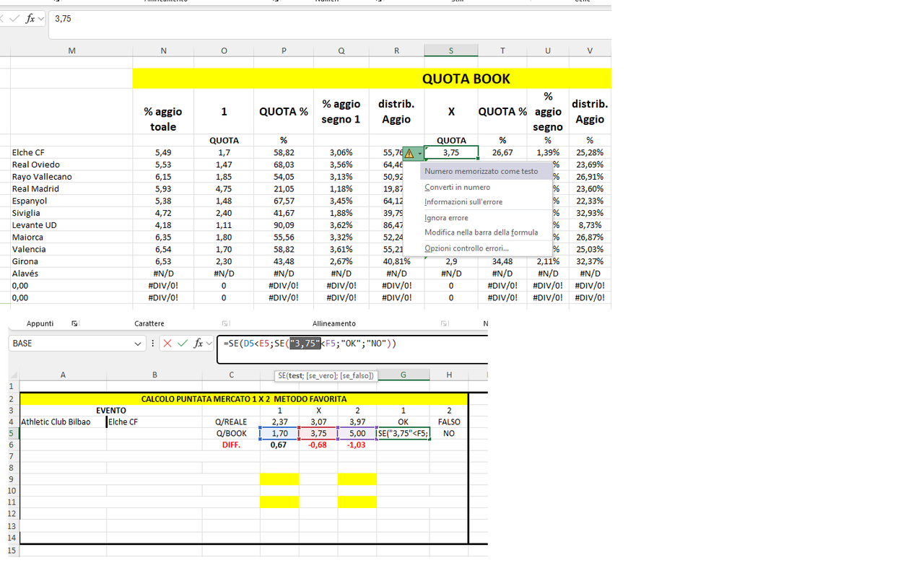Image resolution: width=924 pixels, height=568 pixels.
Task: Select "Modifica nella barra della formula"
Action: click(x=481, y=232)
